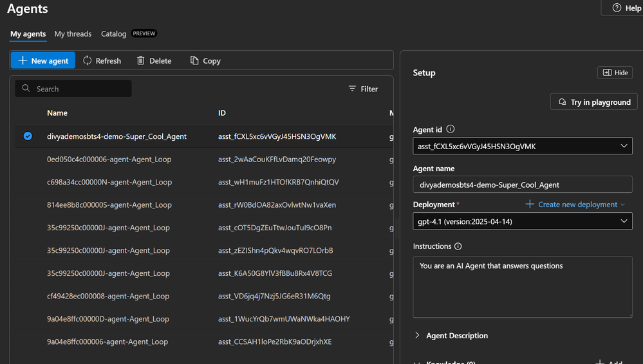Click the Delete trash icon

tap(141, 60)
